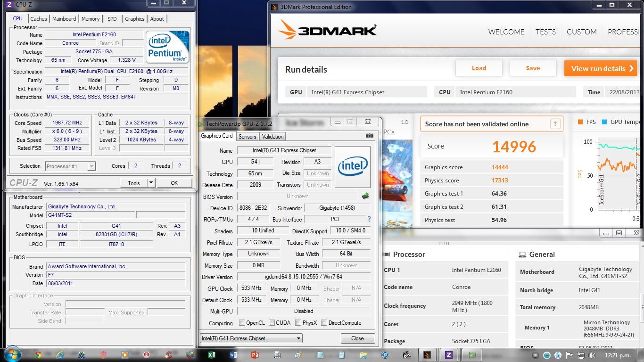The height and width of the screenshot is (362, 644).
Task: Open the Windows Start orb
Action: (13, 354)
